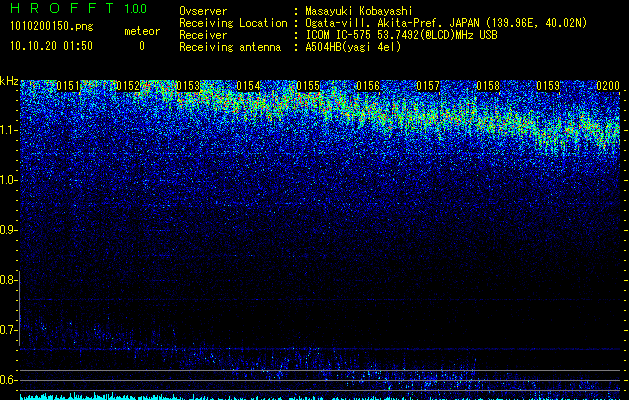Viewport: 629px width, 400px height.
Task: Click the Receiver field label
Action: tap(203, 35)
